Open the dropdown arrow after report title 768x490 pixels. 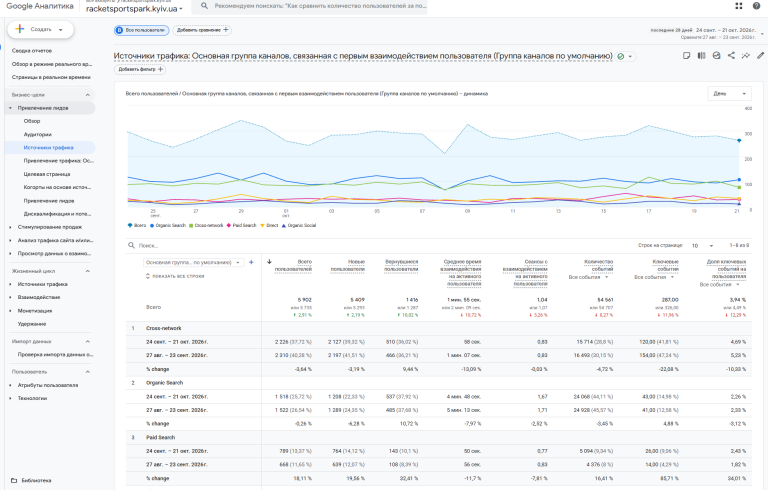pyautogui.click(x=630, y=56)
